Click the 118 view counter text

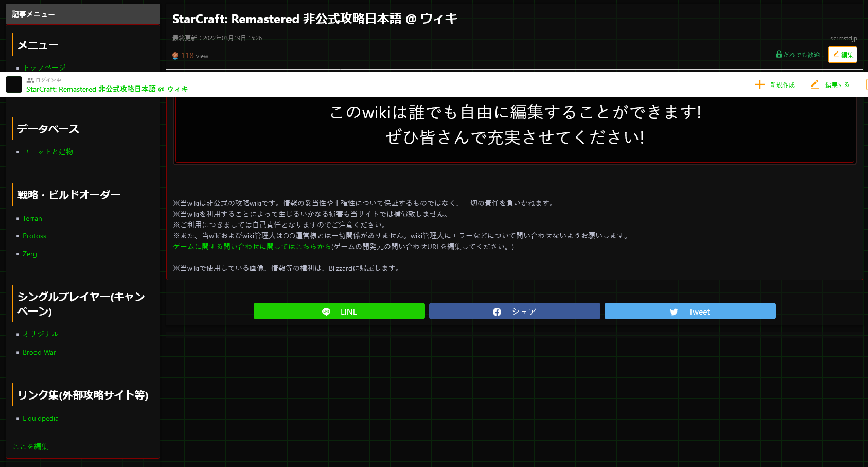click(194, 56)
